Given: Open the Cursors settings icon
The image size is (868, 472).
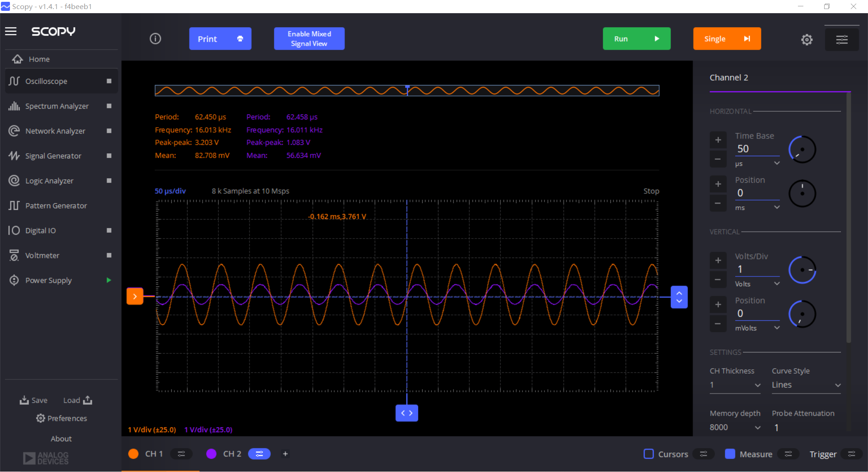Looking at the screenshot, I should click(703, 454).
